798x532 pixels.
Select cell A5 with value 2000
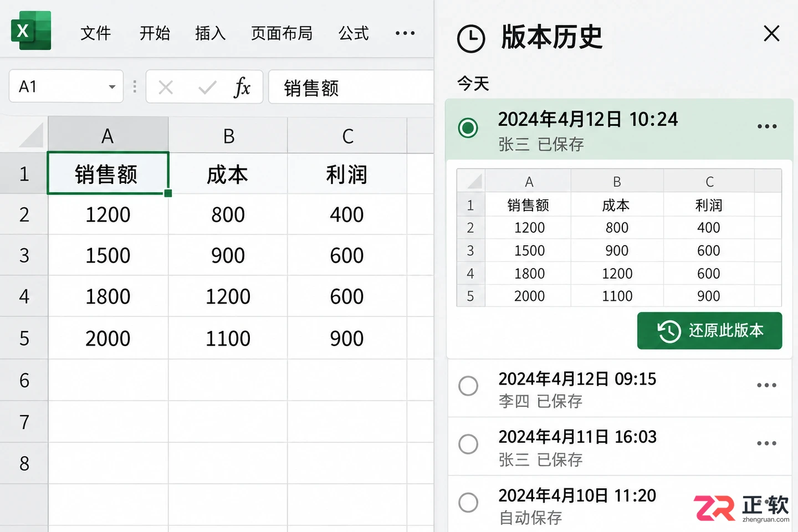pos(108,338)
